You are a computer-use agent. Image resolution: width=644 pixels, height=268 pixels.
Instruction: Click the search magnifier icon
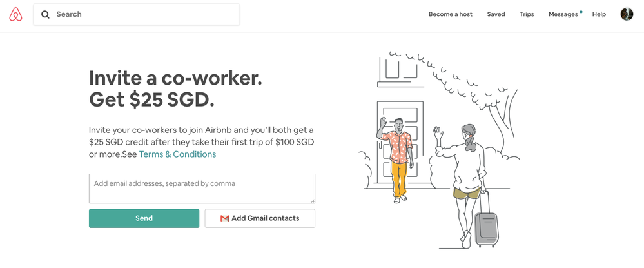tap(45, 14)
